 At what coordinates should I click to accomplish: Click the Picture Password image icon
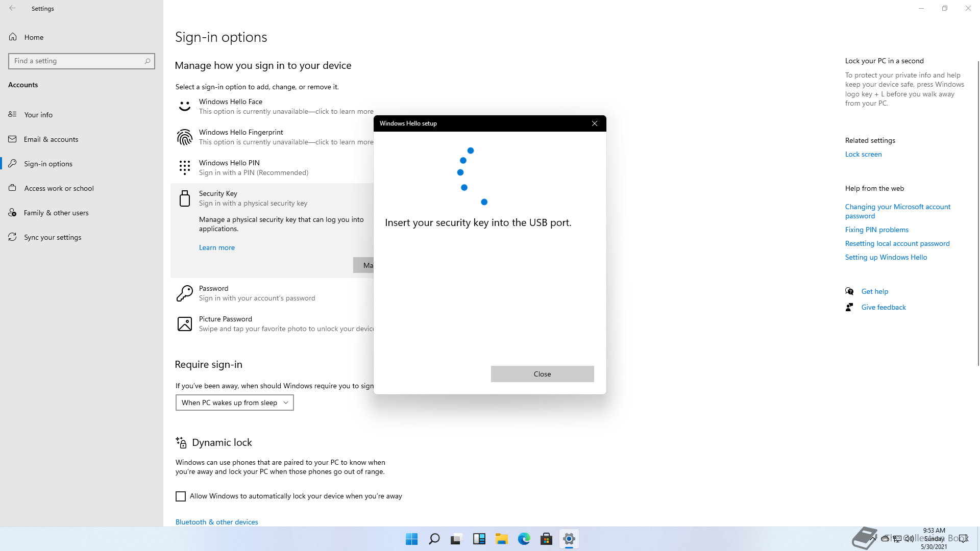click(184, 324)
